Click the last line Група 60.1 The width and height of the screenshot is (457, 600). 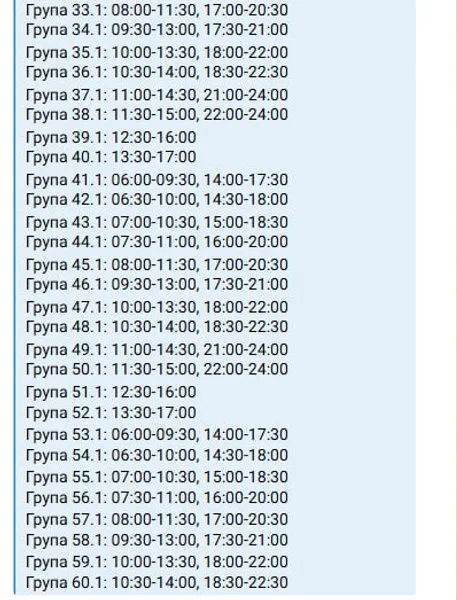[x=157, y=583]
